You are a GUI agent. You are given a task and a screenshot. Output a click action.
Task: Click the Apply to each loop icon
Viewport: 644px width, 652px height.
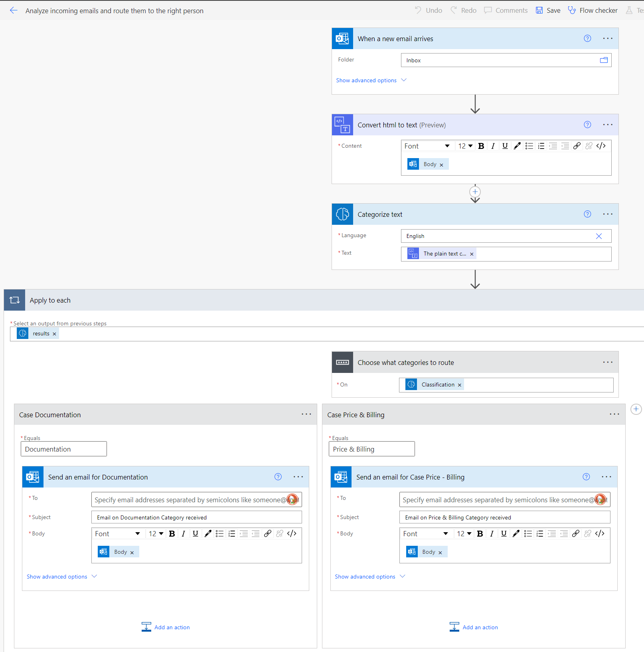(14, 300)
